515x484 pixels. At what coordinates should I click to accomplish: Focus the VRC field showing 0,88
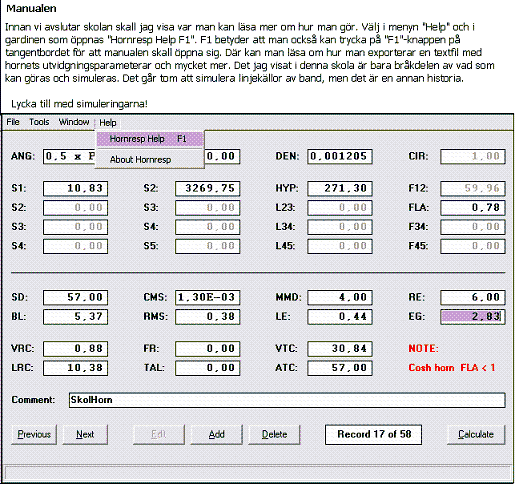click(x=75, y=349)
